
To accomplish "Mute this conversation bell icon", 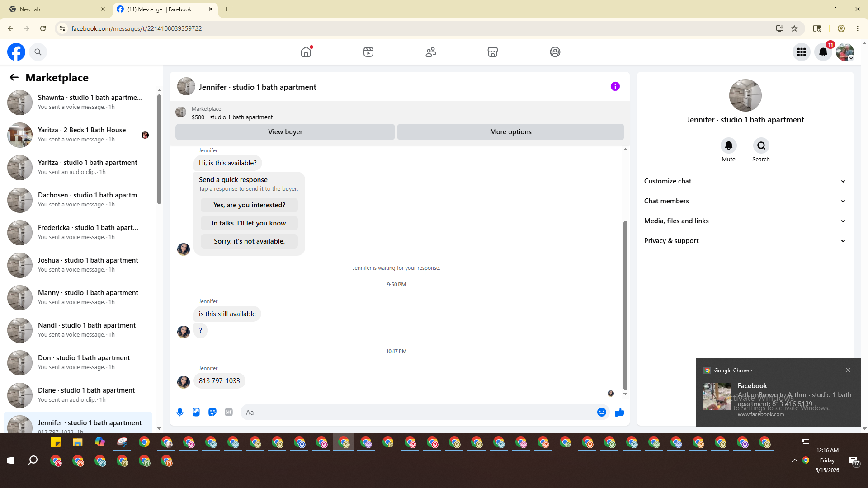I will click(x=729, y=145).
